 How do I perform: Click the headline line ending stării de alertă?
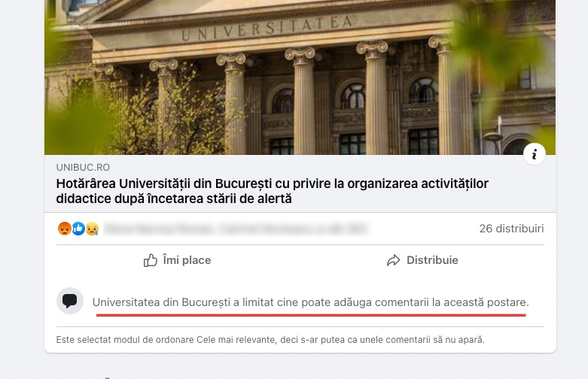click(174, 199)
